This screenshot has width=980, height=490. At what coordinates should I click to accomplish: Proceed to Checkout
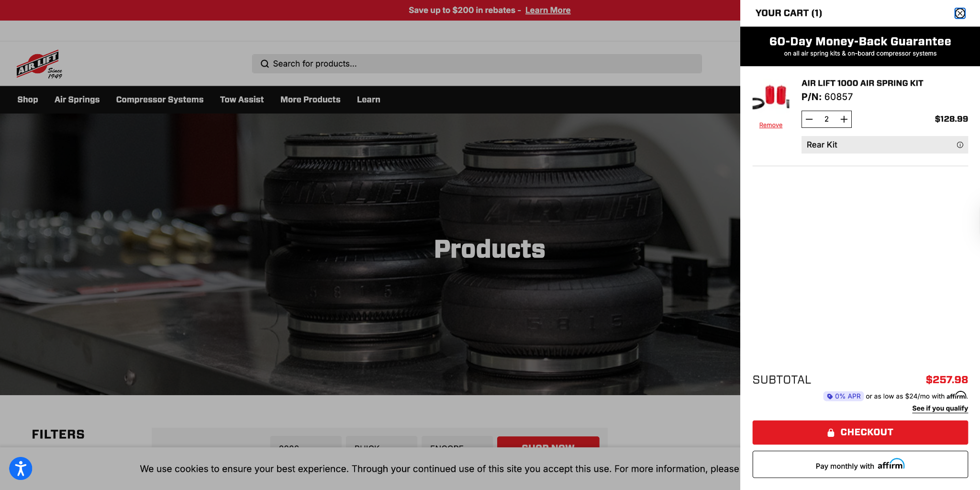coord(860,432)
